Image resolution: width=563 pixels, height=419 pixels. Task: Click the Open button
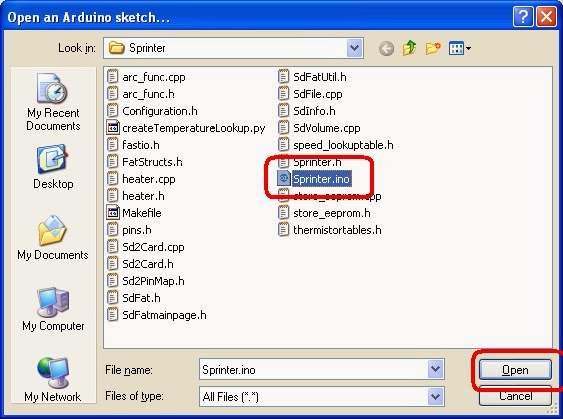click(515, 370)
